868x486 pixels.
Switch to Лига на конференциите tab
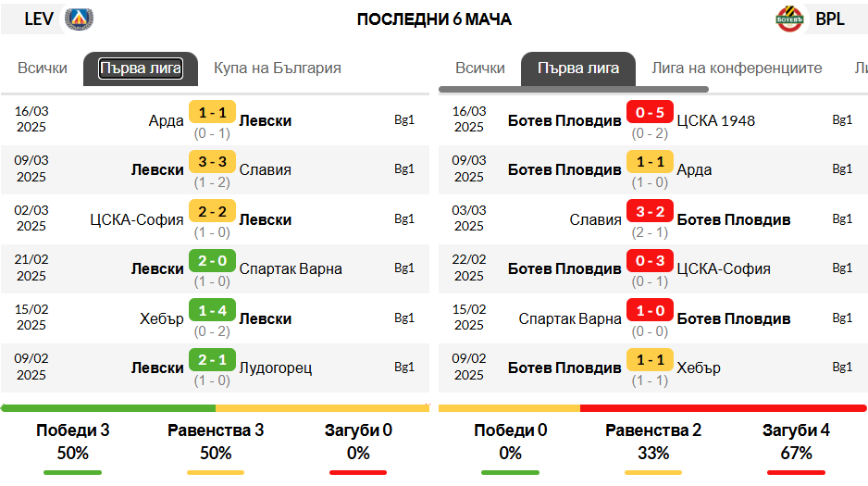point(737,69)
